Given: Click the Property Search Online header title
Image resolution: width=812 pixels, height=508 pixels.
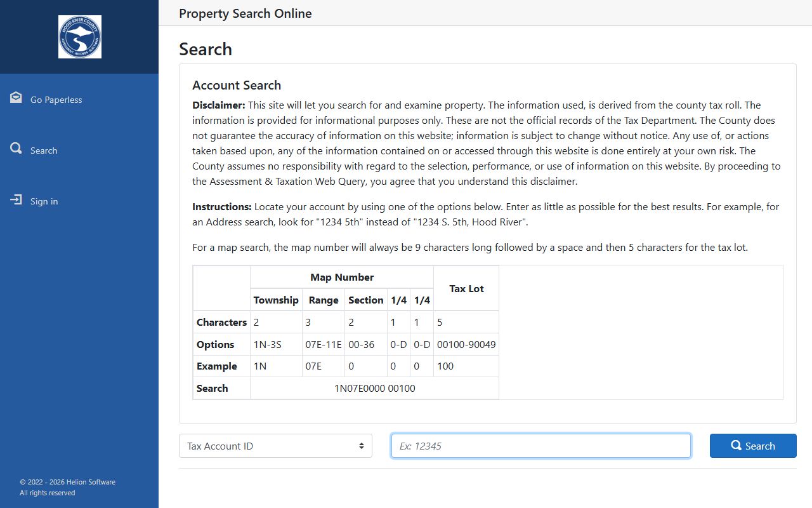Looking at the screenshot, I should (246, 13).
